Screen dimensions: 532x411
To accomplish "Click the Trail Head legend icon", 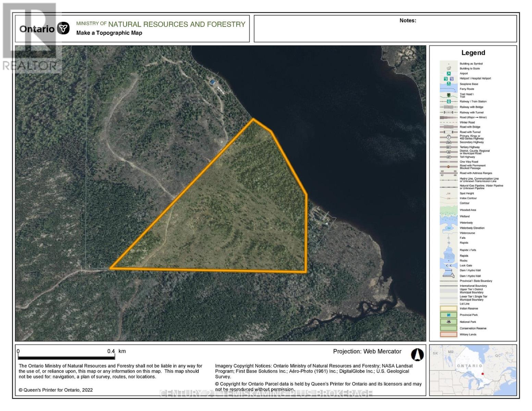I will [449, 95].
